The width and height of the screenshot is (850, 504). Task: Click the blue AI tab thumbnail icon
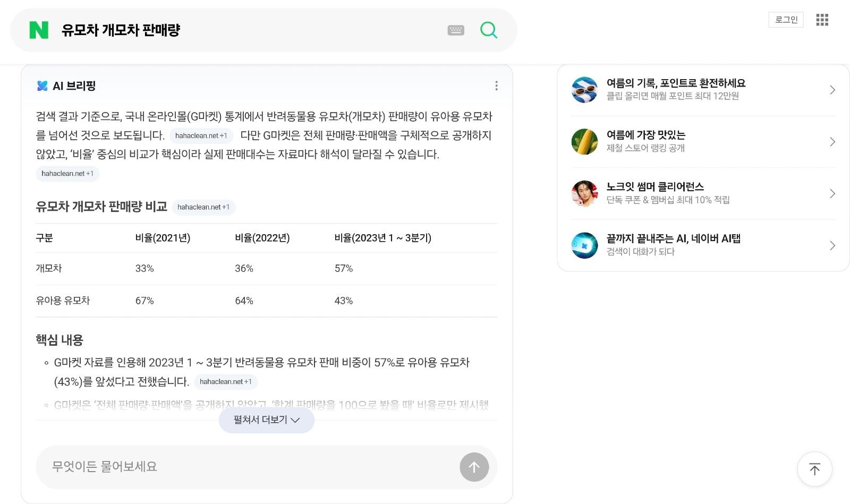[584, 245]
